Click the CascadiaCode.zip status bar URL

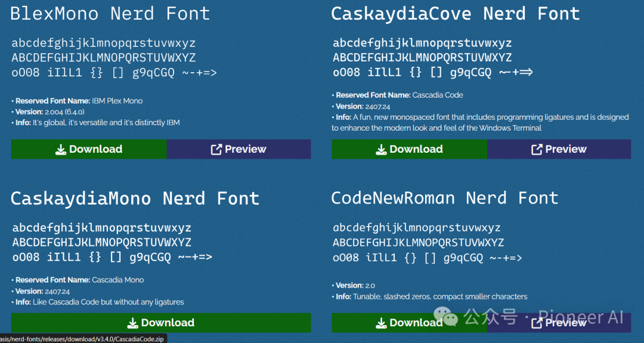click(82, 339)
